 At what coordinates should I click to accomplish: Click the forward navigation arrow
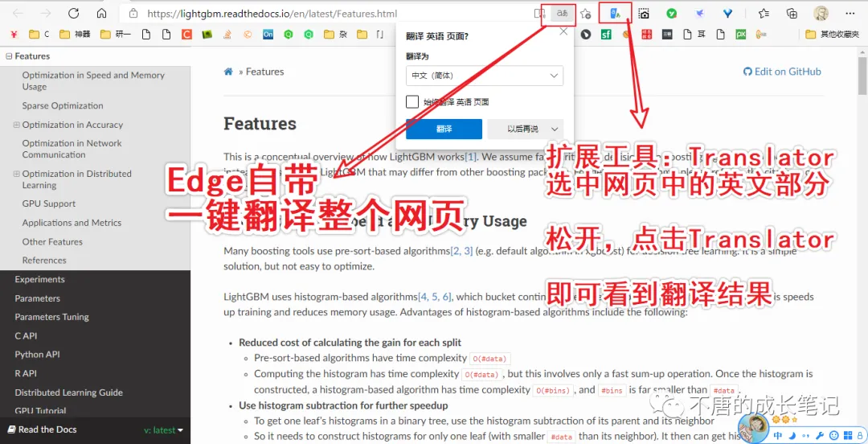[x=45, y=14]
